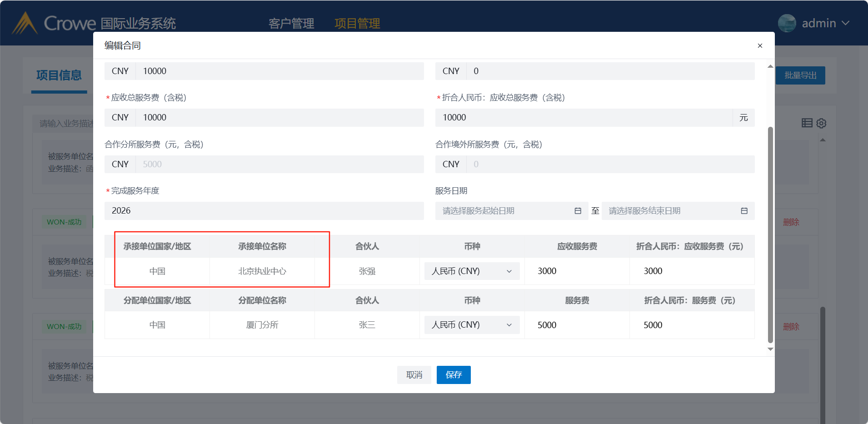Open the calendar icon for service start date
The width and height of the screenshot is (868, 424).
point(578,211)
